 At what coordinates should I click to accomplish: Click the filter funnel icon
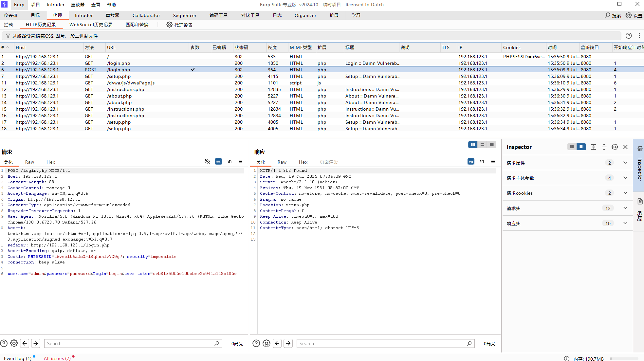click(x=8, y=36)
